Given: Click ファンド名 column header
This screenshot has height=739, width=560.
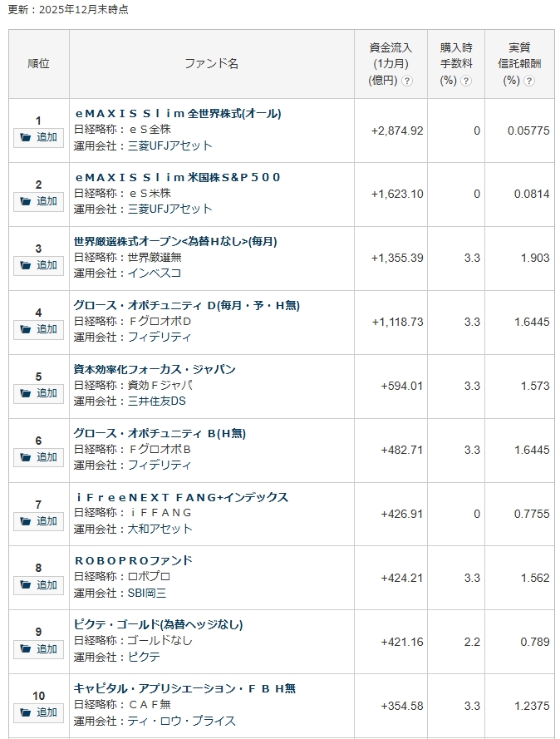Looking at the screenshot, I should pos(212,64).
